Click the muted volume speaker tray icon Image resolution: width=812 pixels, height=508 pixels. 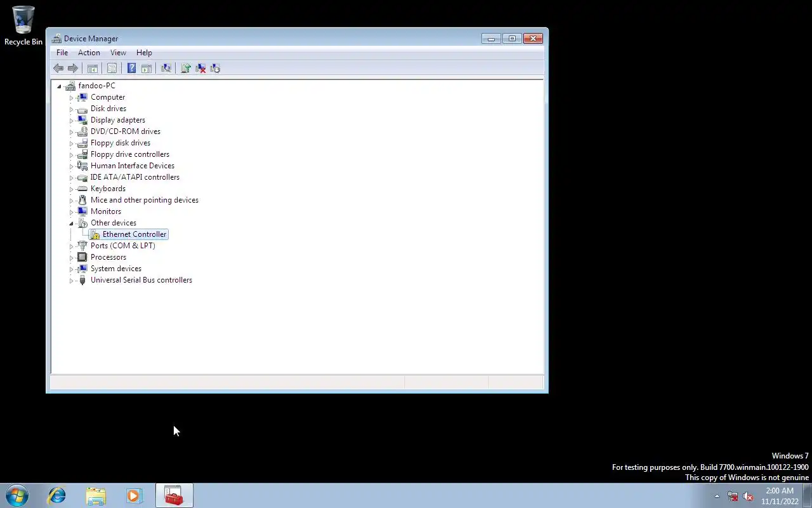[748, 497]
